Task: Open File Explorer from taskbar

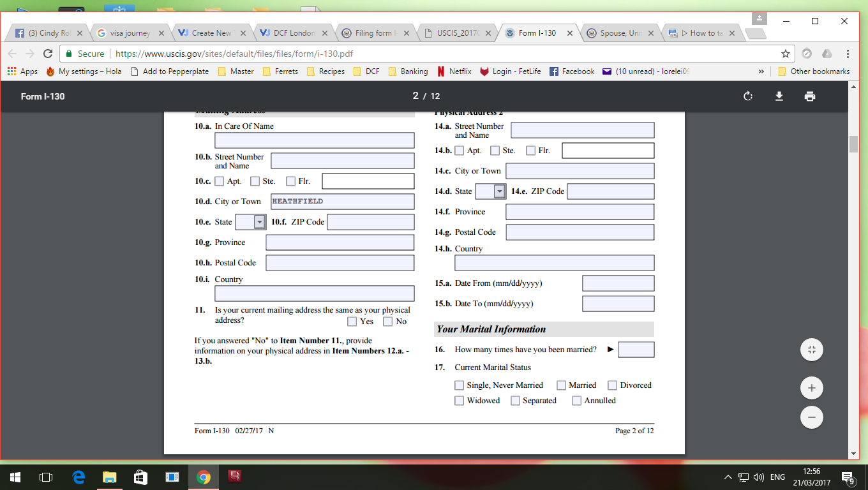Action: [x=110, y=477]
